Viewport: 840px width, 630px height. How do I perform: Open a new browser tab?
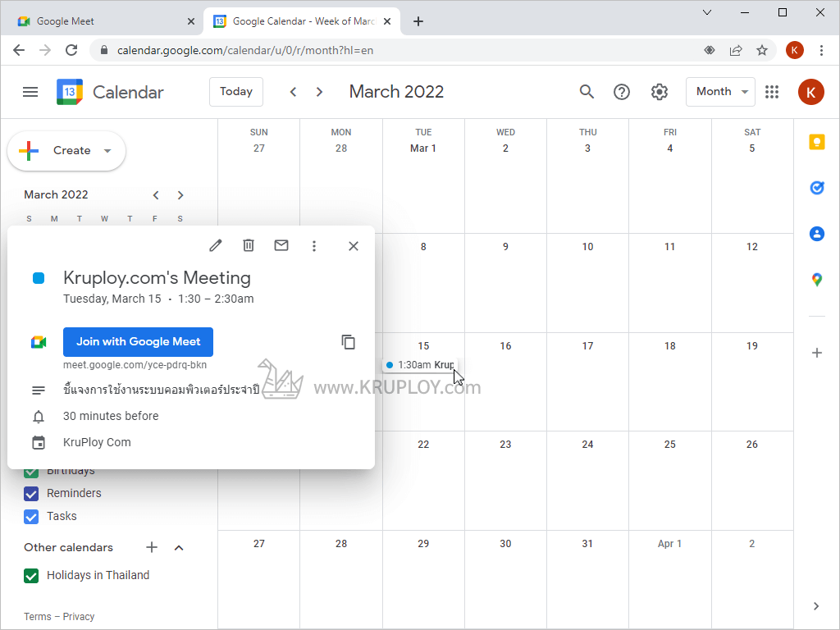418,21
